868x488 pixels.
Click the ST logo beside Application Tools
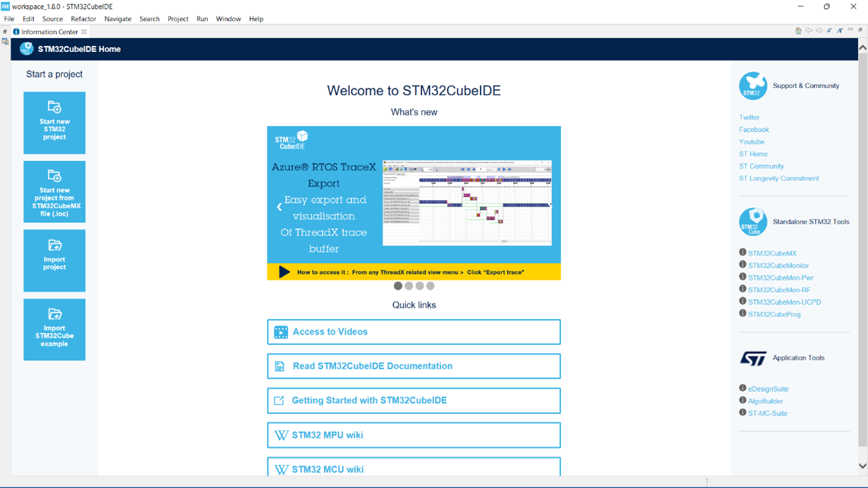coord(752,358)
